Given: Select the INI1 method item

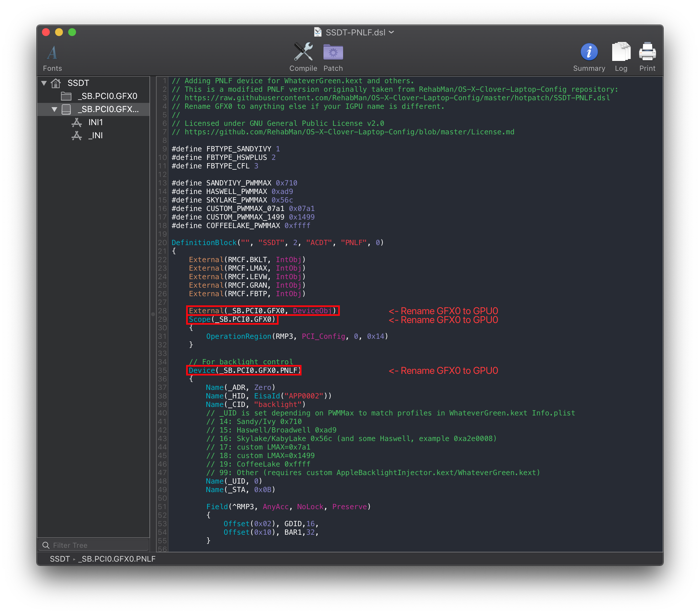Looking at the screenshot, I should (96, 122).
